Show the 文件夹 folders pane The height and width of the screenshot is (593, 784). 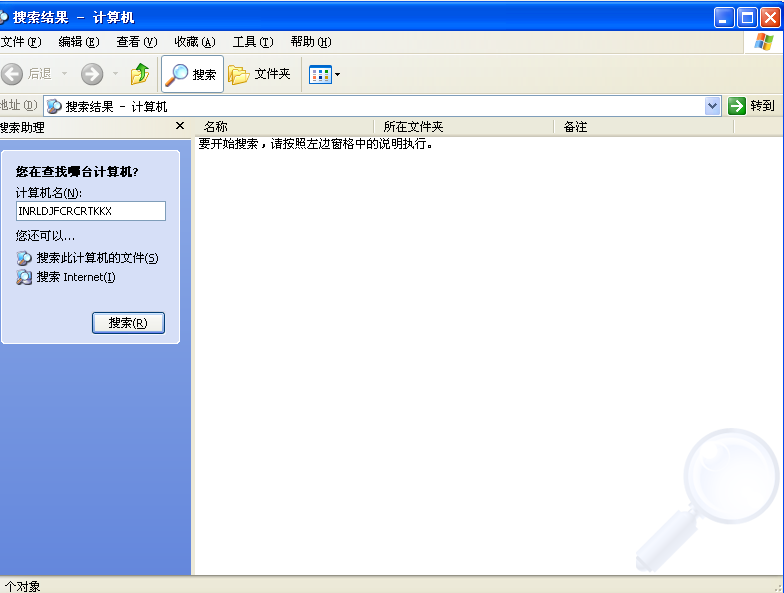[260, 74]
